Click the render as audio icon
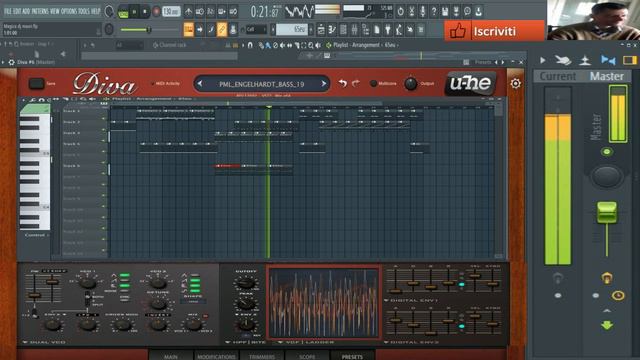Image resolution: width=640 pixels, height=360 pixels. pos(456,11)
